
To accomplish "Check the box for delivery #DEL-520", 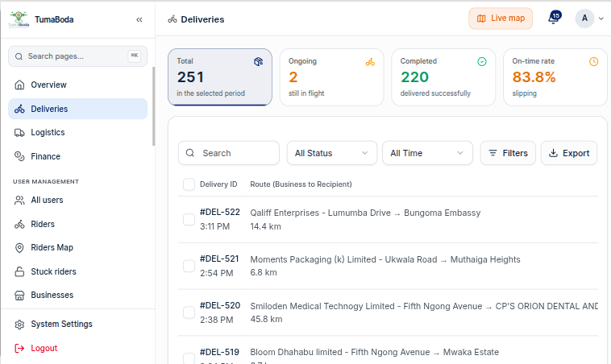I will [x=189, y=312].
